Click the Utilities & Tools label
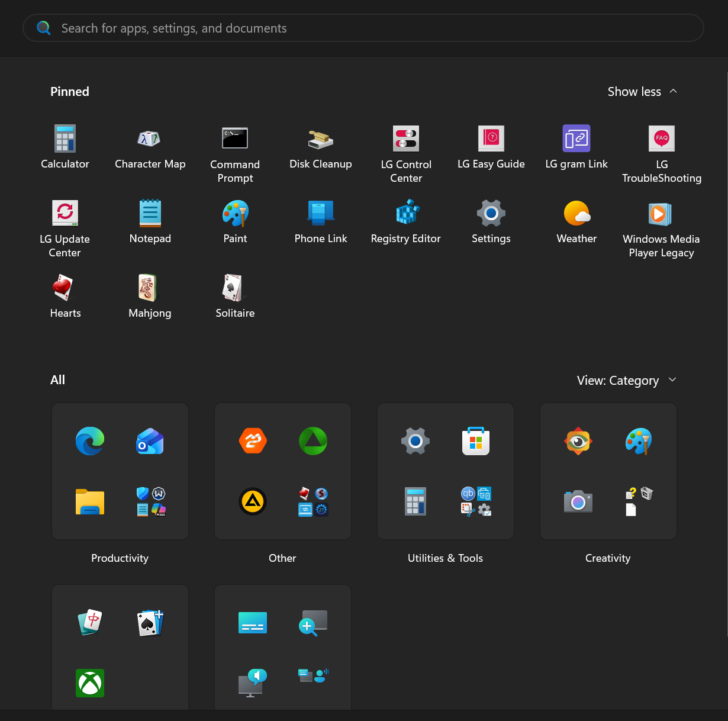728x721 pixels. 445,558
